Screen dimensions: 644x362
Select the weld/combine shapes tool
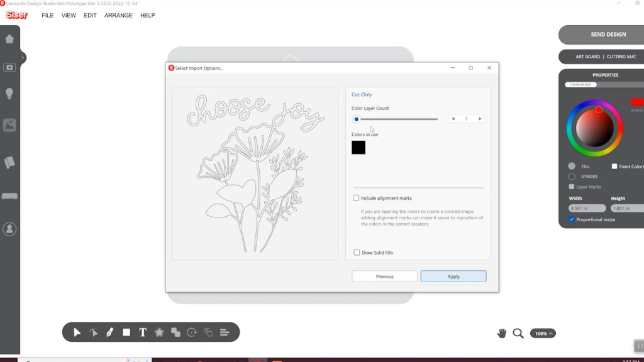click(176, 332)
